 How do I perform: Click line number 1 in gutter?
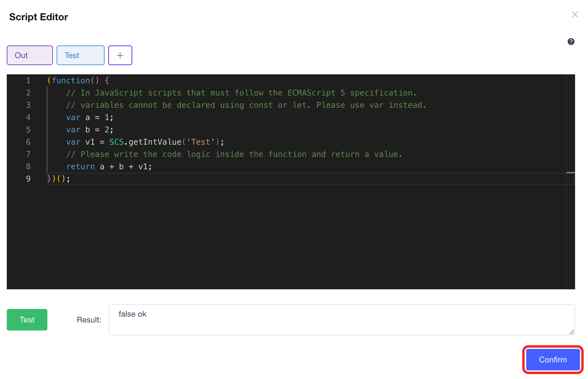click(x=28, y=80)
